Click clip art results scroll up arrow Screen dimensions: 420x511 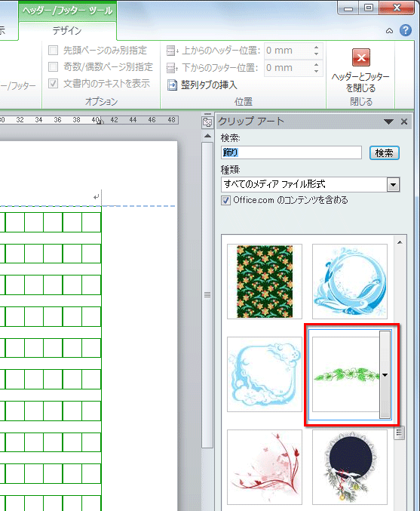coord(400,242)
